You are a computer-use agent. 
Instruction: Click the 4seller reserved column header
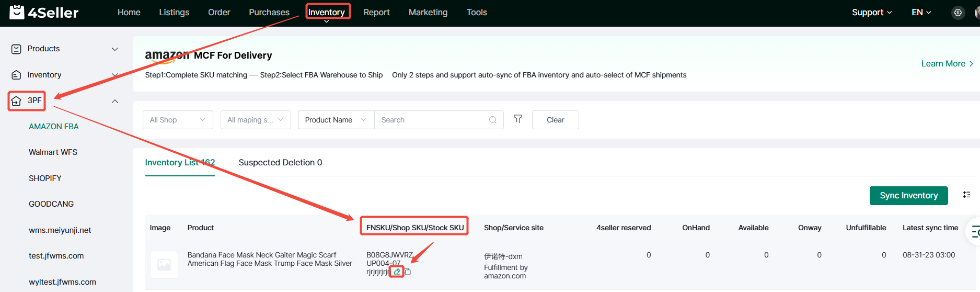coord(624,228)
